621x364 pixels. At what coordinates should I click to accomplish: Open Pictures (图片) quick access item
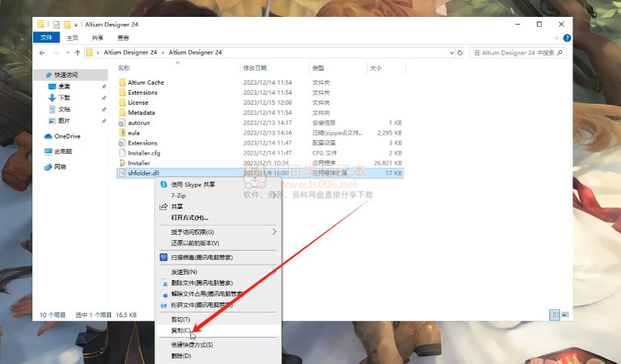pos(59,120)
